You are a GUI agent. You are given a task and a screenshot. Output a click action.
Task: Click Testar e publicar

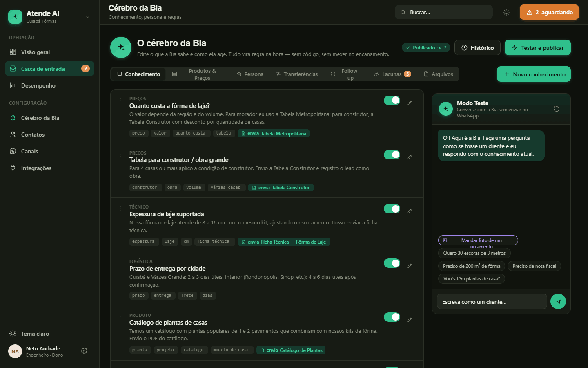pyautogui.click(x=538, y=48)
